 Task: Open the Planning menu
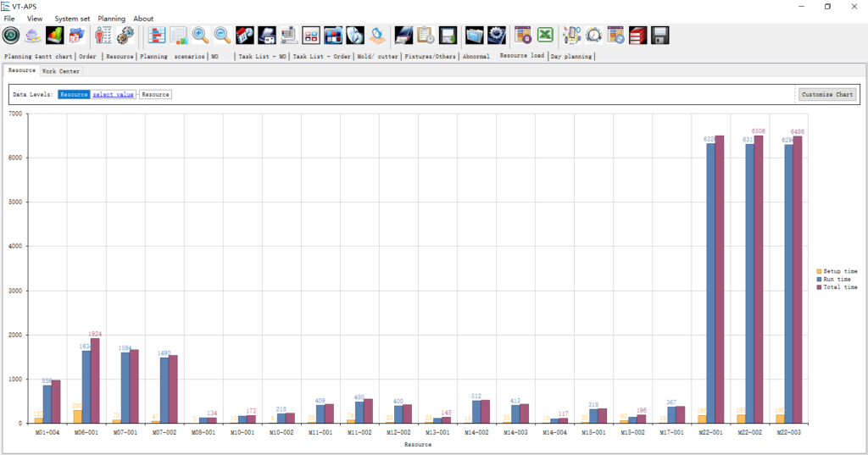click(x=111, y=19)
